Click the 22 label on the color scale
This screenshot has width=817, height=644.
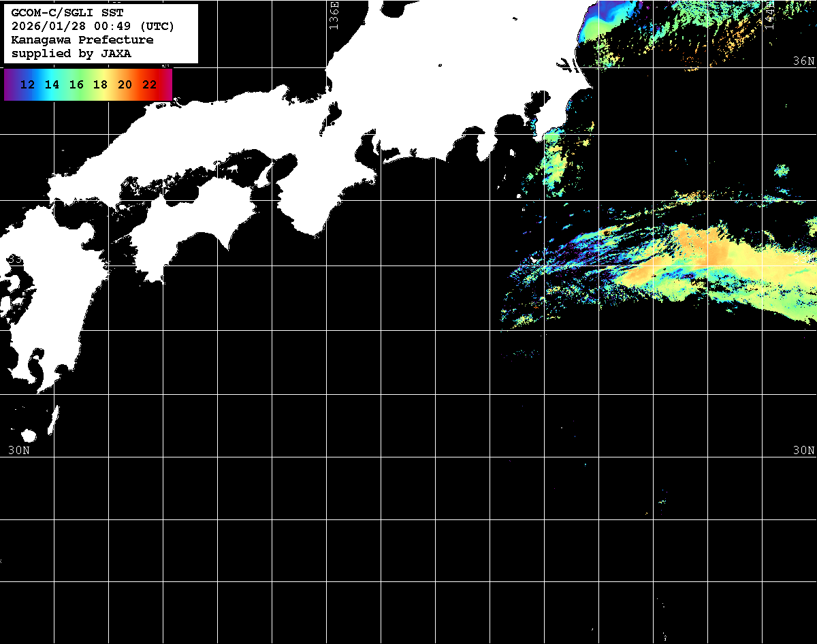click(x=149, y=85)
